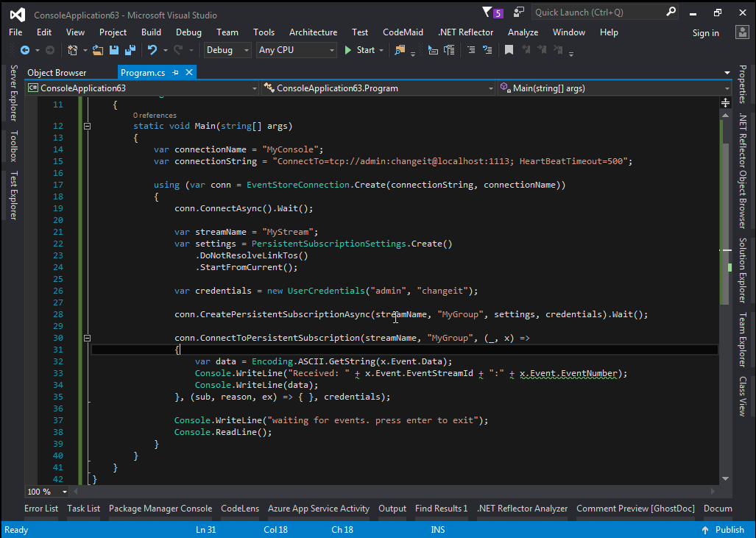Click the Comment out selected lines icon

[471, 49]
